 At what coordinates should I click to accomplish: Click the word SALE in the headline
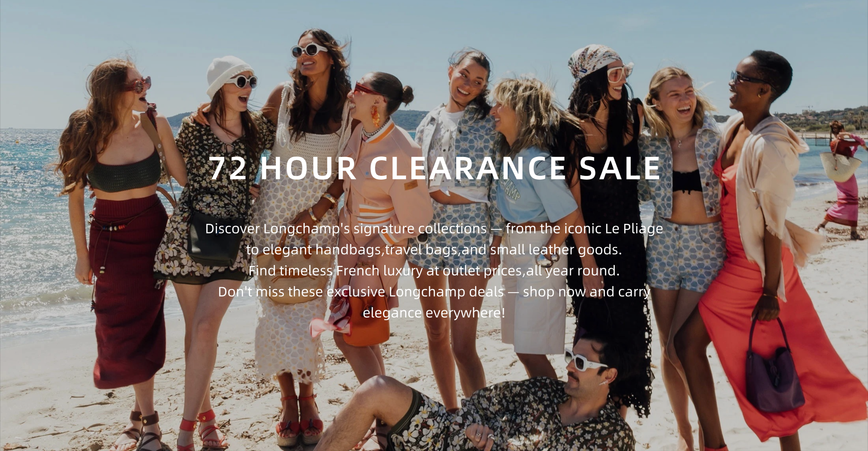click(620, 168)
